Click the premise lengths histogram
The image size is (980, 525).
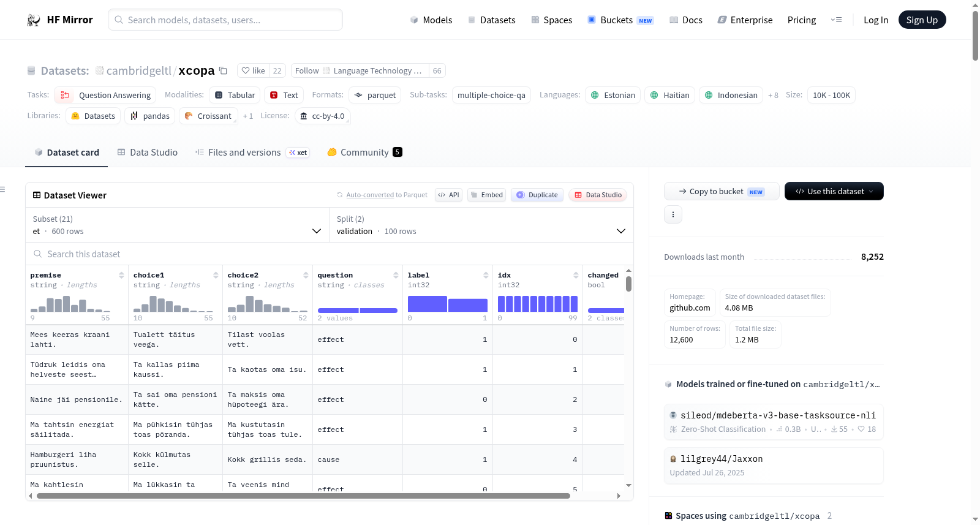(70, 304)
